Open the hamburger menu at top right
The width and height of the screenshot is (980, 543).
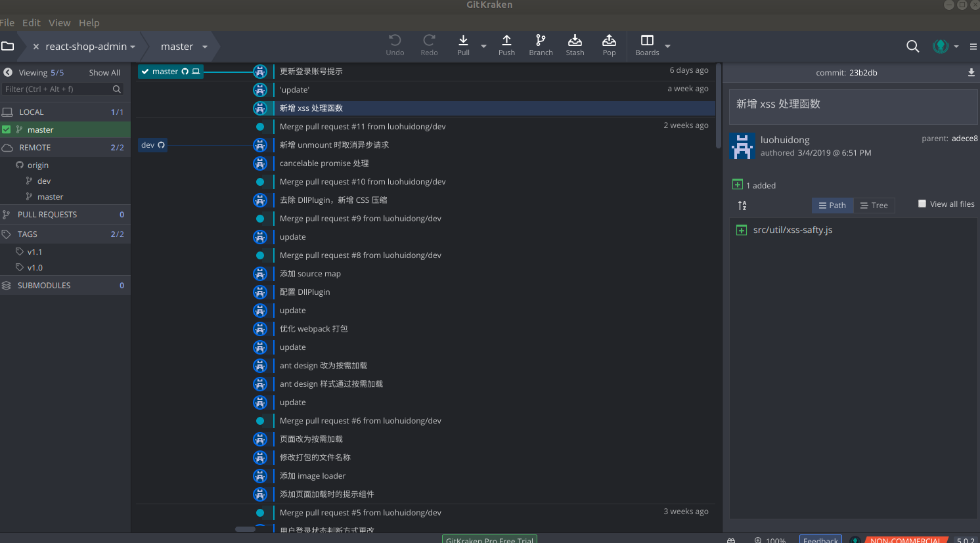point(973,47)
